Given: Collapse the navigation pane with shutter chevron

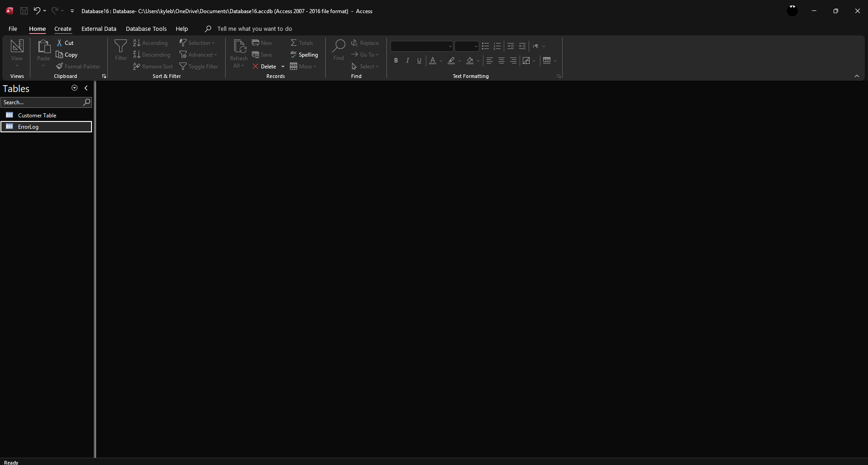Looking at the screenshot, I should [86, 88].
